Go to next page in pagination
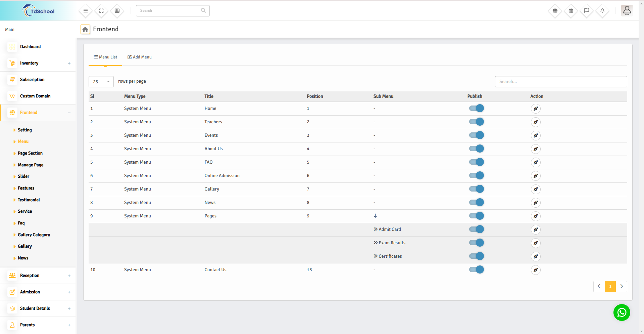This screenshot has height=334, width=644. click(621, 286)
